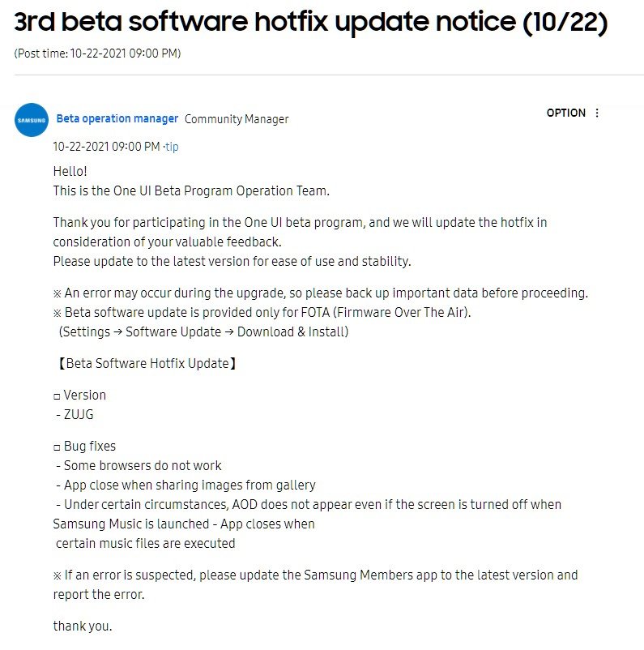The width and height of the screenshot is (644, 650).
Task: Click the post timestamp 10-22-2021 09:00 PM
Action: 106,147
